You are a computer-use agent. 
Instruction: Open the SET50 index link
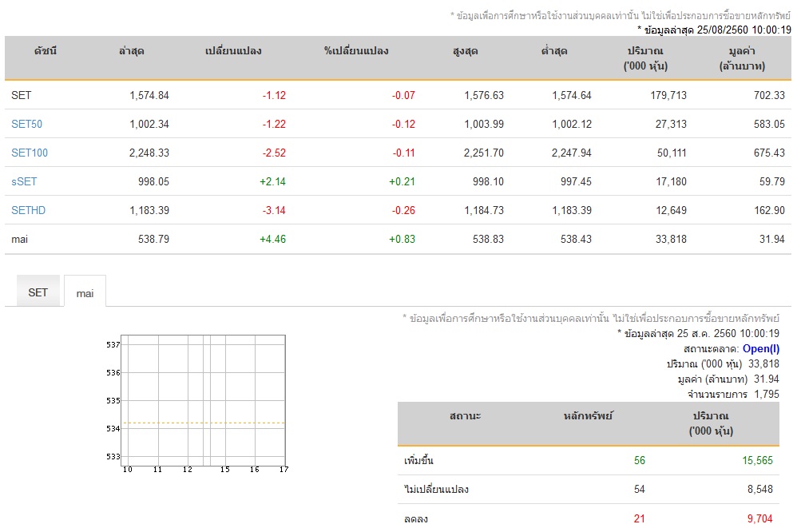(26, 124)
